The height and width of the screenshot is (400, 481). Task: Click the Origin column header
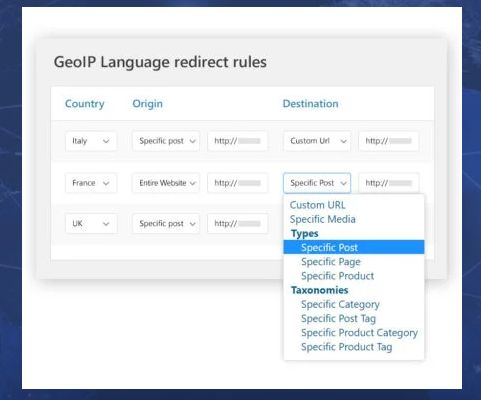click(147, 104)
